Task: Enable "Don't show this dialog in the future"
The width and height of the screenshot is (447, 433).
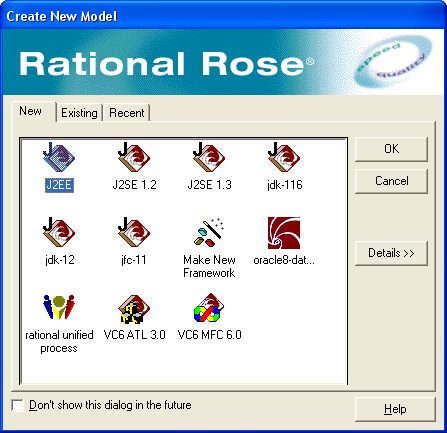Action: click(x=17, y=405)
